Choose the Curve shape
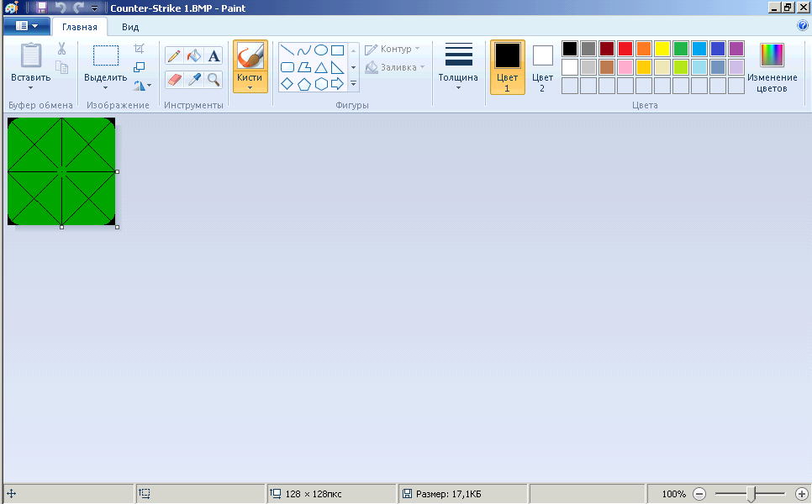This screenshot has width=812, height=504. tap(304, 50)
